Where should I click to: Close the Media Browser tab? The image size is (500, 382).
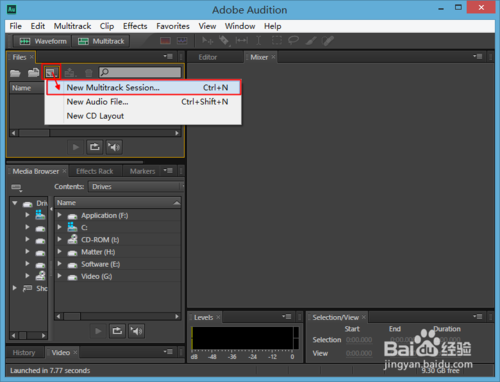pyautogui.click(x=64, y=171)
